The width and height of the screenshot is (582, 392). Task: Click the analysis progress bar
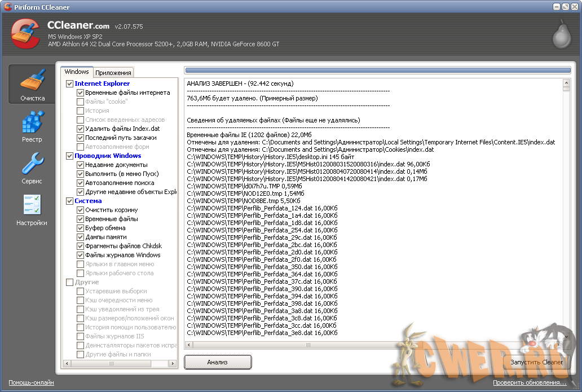(x=377, y=71)
